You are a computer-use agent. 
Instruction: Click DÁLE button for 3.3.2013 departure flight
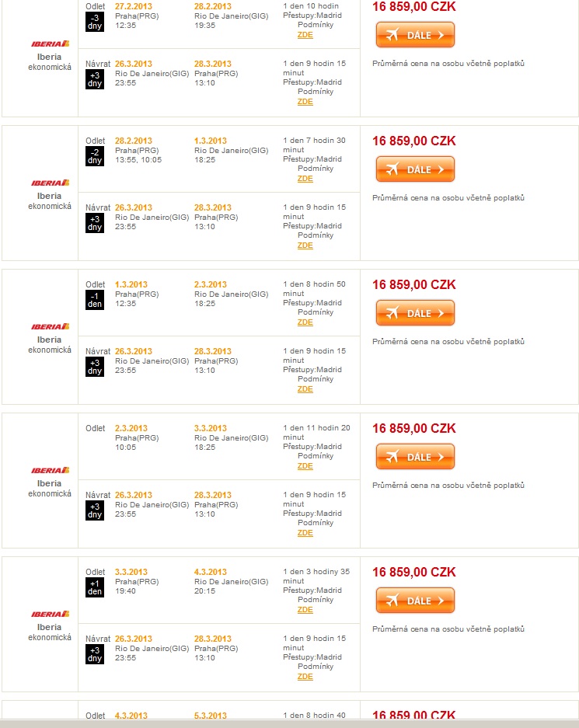tap(415, 601)
